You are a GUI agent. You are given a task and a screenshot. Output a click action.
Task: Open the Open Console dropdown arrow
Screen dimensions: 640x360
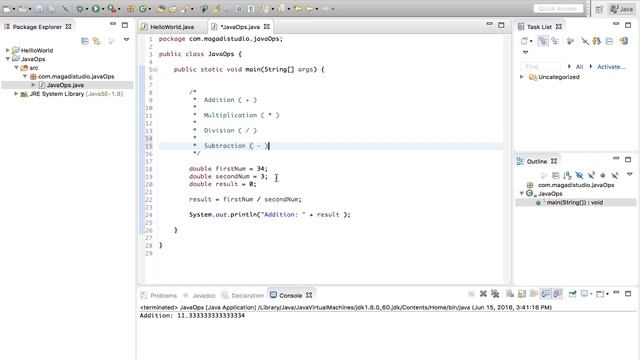(607, 294)
